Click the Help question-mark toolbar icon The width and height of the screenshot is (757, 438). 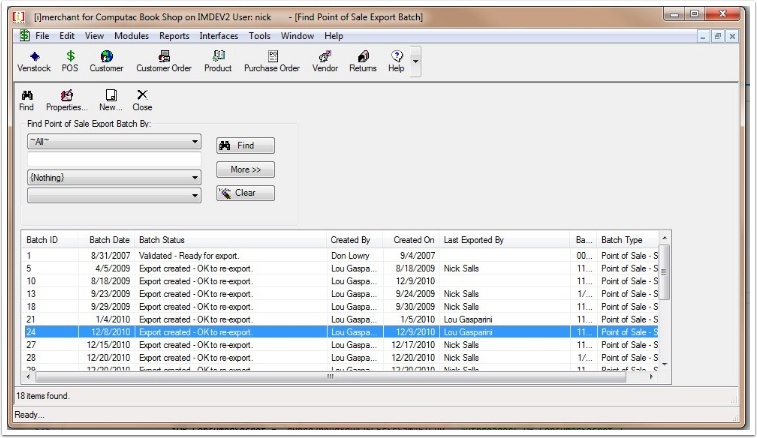396,61
